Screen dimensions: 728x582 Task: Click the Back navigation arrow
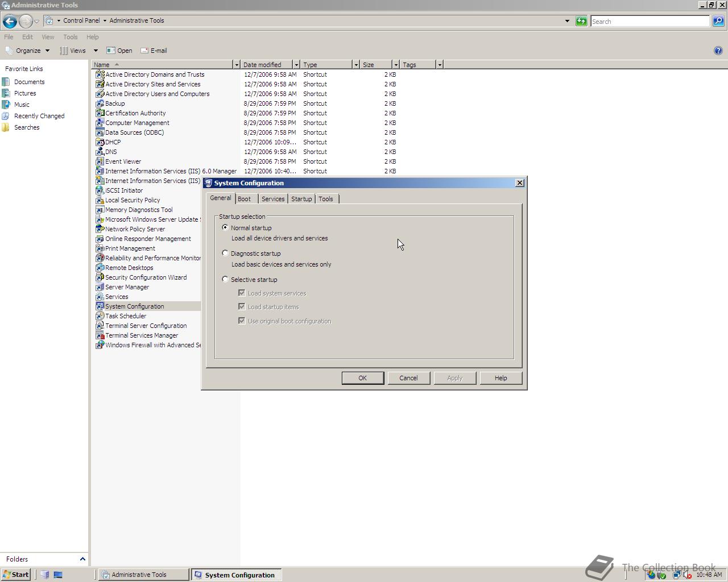tap(10, 22)
